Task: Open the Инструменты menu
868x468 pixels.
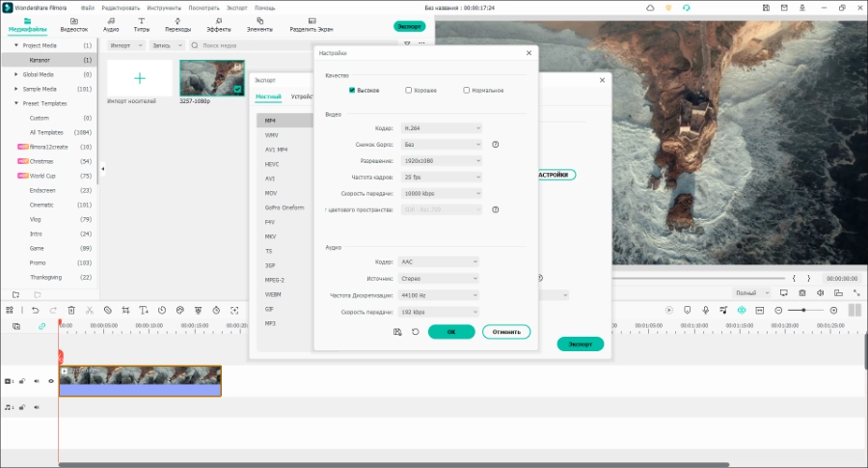Action: pyautogui.click(x=164, y=8)
